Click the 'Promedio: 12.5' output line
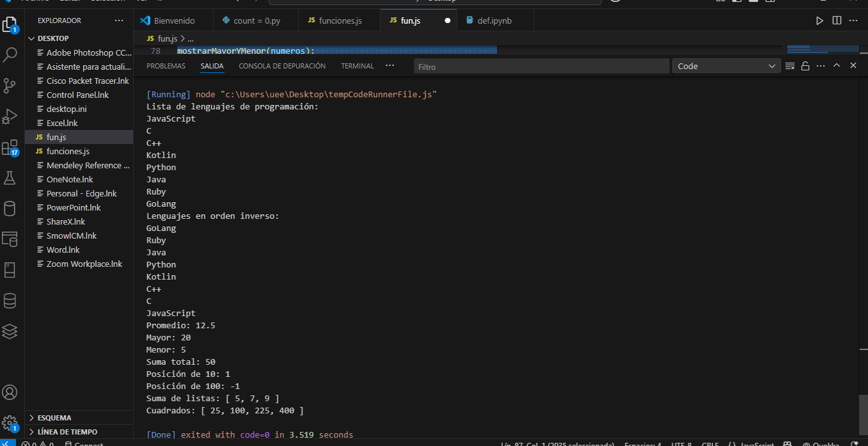 [x=181, y=325]
